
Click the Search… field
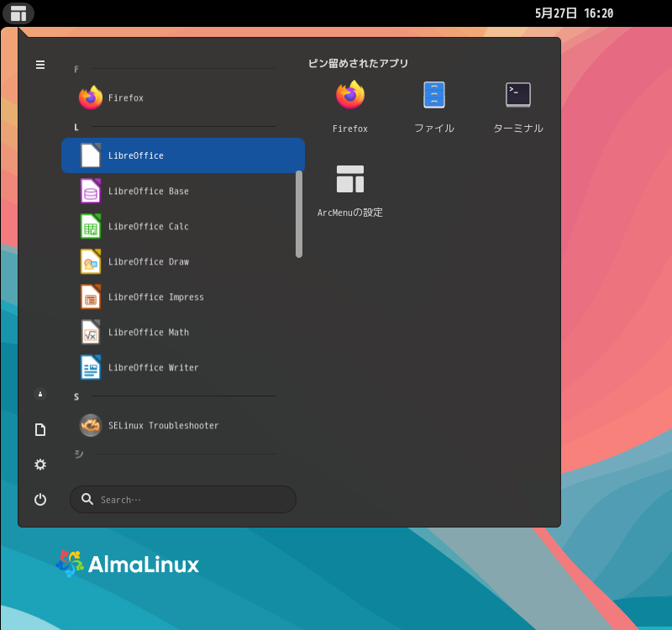pyautogui.click(x=183, y=500)
